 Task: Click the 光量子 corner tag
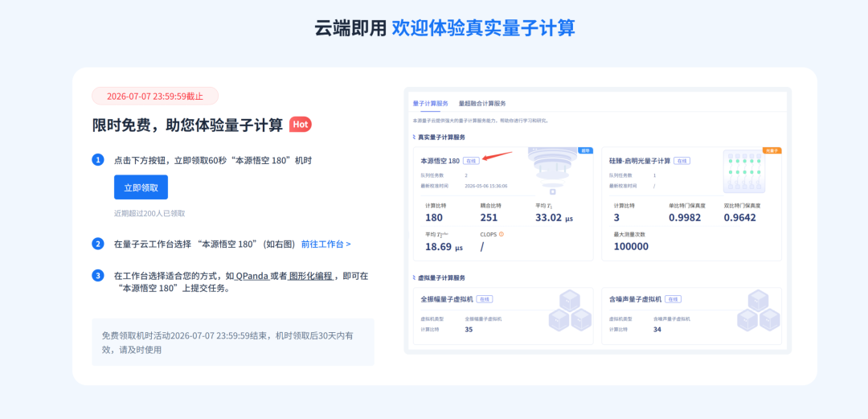tap(772, 150)
